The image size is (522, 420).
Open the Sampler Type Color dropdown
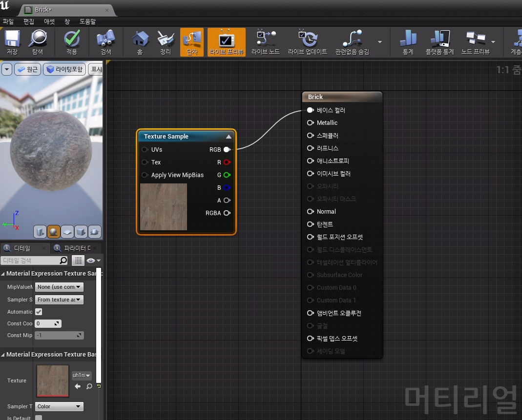(59, 406)
